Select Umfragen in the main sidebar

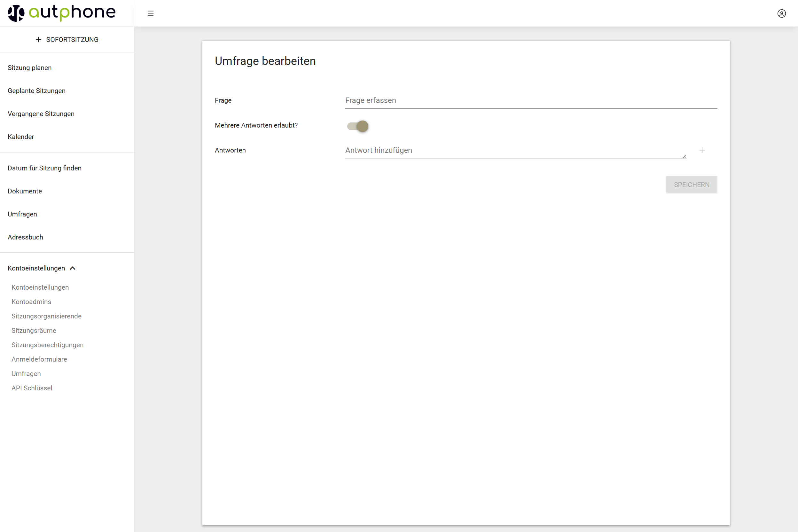(x=22, y=214)
